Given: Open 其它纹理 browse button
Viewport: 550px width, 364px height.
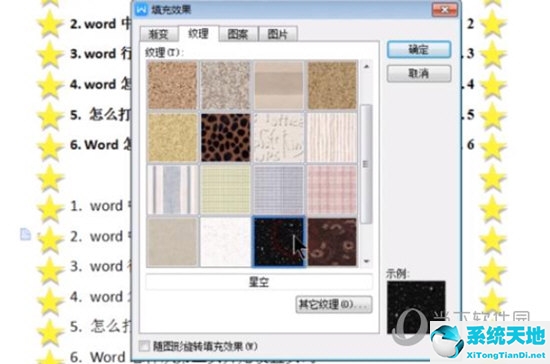Looking at the screenshot, I should point(334,304).
